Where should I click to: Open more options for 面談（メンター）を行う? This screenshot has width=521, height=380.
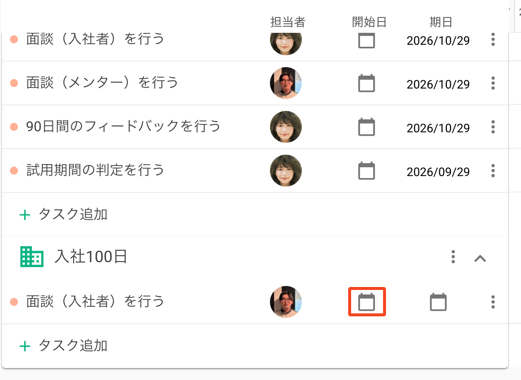(493, 83)
